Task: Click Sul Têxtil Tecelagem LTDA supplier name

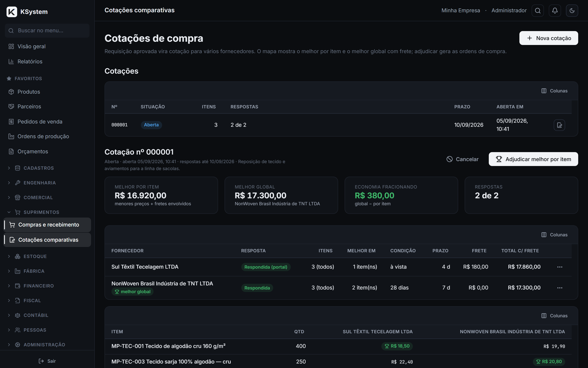Action: coord(145,267)
